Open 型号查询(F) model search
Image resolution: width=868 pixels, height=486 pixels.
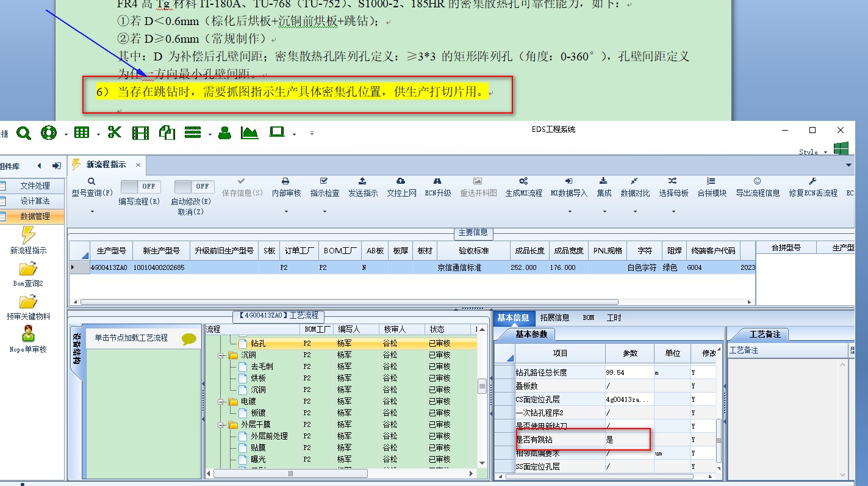[92, 187]
